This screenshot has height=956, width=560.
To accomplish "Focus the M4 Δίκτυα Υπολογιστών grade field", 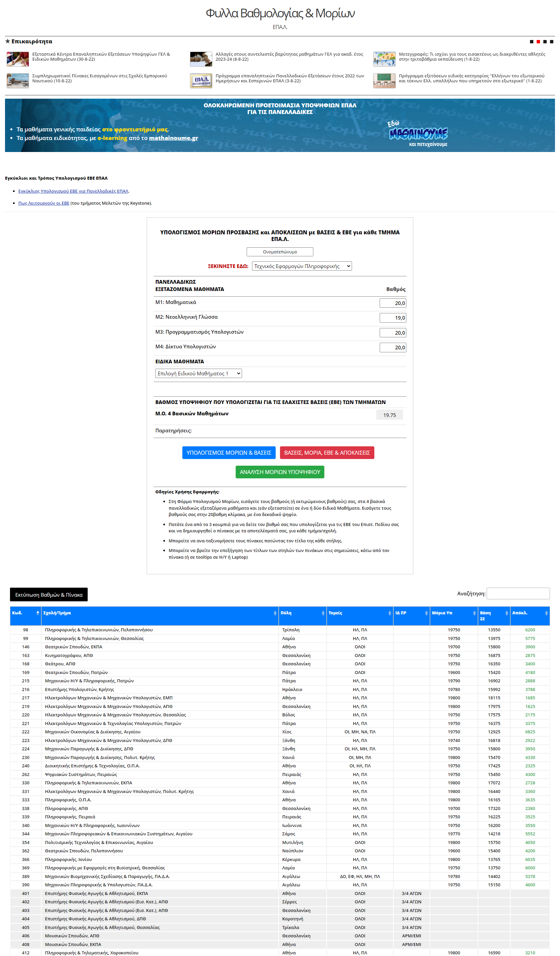I will (x=393, y=347).
